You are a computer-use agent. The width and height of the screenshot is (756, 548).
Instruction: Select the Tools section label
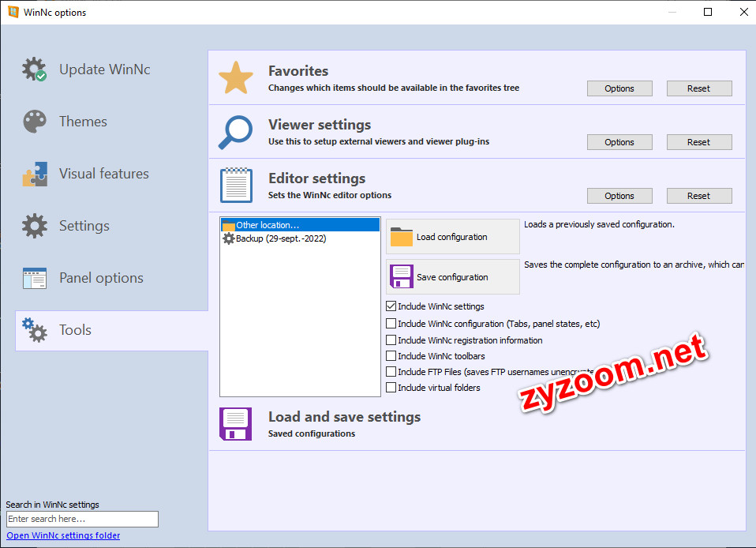(x=75, y=330)
